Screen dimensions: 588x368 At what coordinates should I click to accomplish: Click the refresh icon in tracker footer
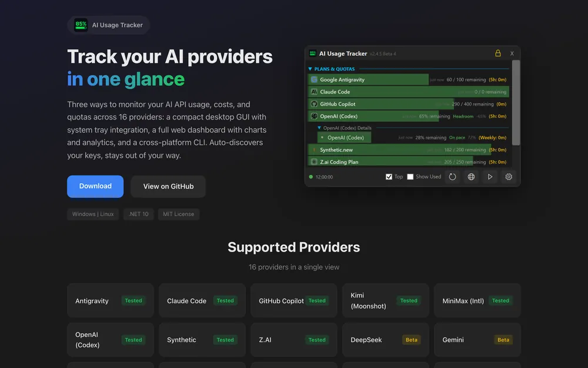pyautogui.click(x=453, y=177)
